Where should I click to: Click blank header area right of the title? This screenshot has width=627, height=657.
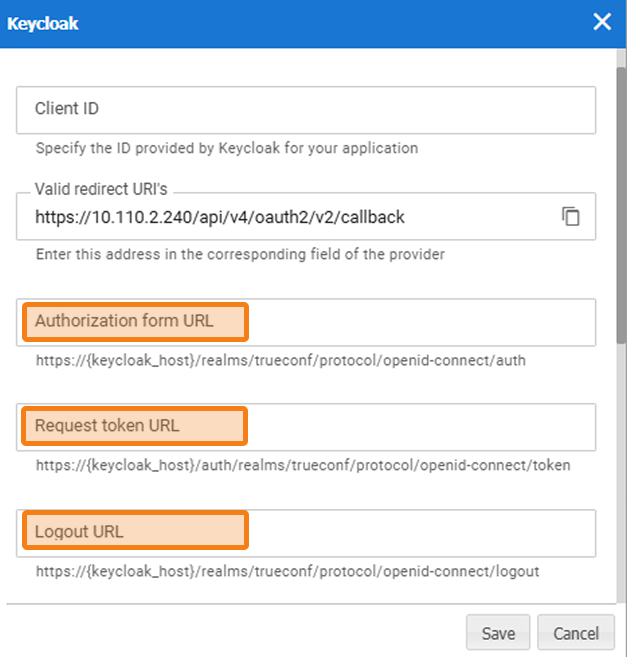pos(330,23)
